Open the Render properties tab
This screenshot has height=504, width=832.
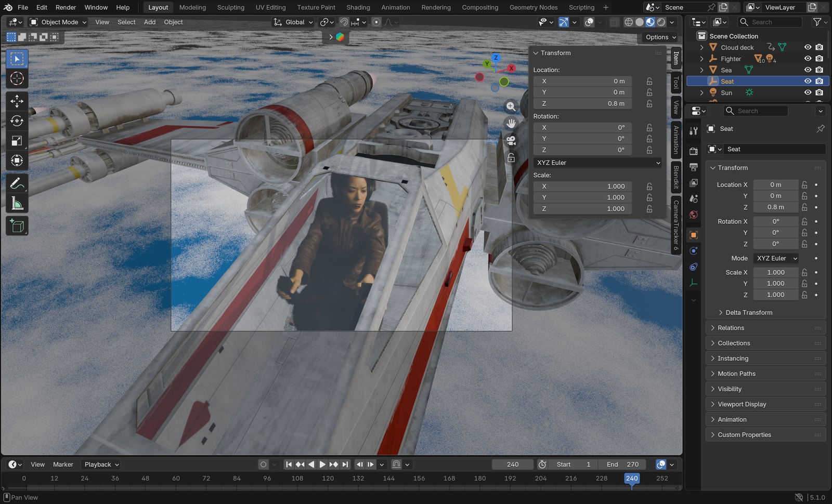pos(694,151)
